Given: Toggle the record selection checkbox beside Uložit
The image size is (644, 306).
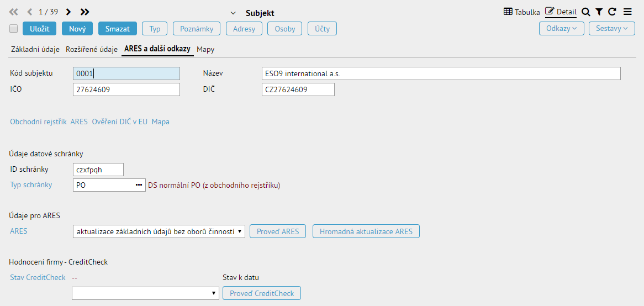Looking at the screenshot, I should point(14,29).
